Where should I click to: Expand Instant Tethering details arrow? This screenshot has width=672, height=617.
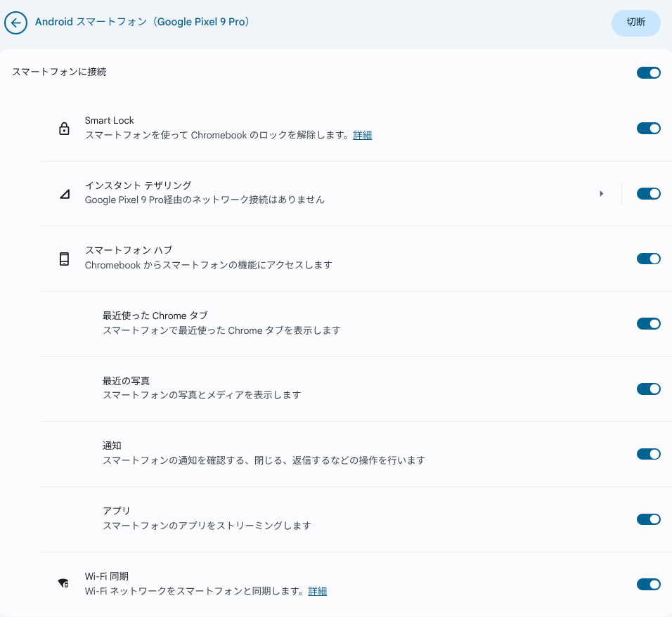pos(602,194)
